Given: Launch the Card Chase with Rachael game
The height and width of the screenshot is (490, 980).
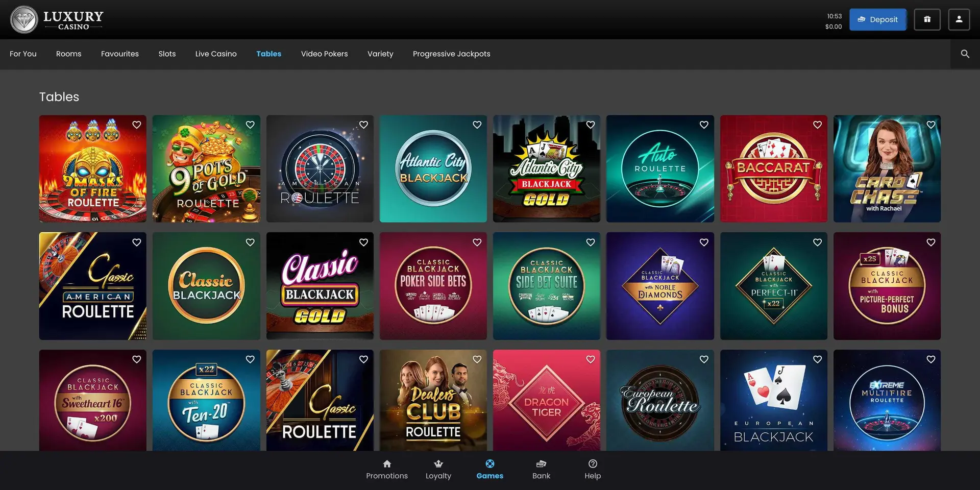Looking at the screenshot, I should click(x=887, y=168).
